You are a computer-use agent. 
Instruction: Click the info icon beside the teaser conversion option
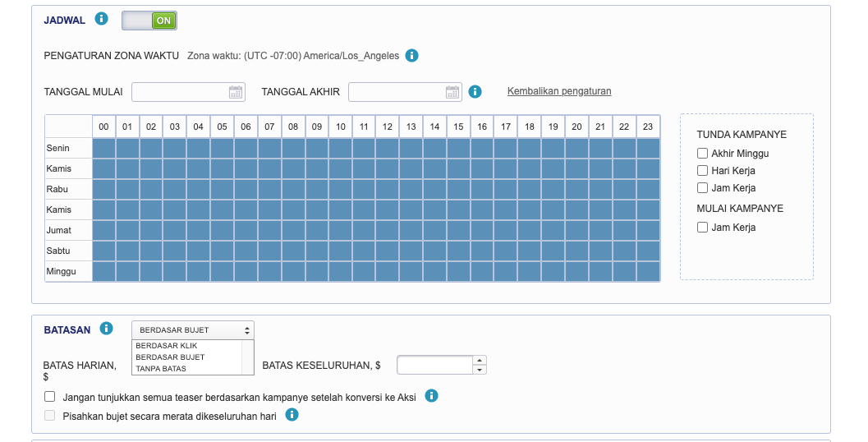tap(431, 396)
